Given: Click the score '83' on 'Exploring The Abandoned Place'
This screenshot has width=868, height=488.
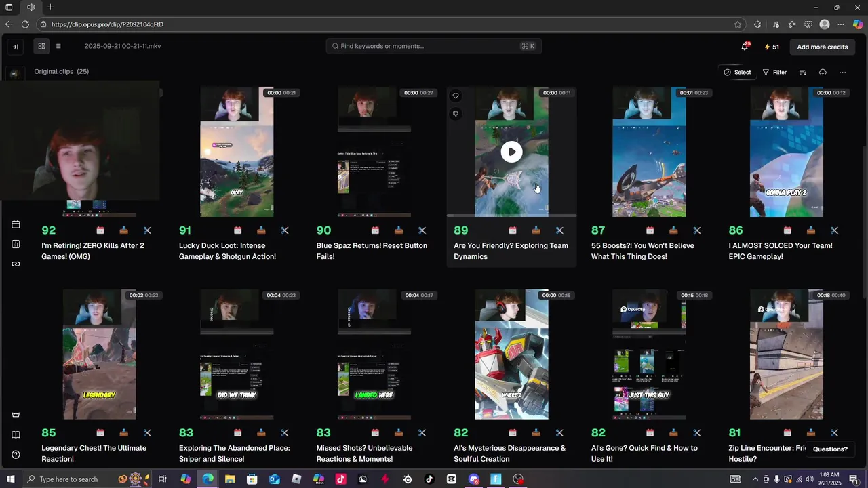Looking at the screenshot, I should [186, 432].
